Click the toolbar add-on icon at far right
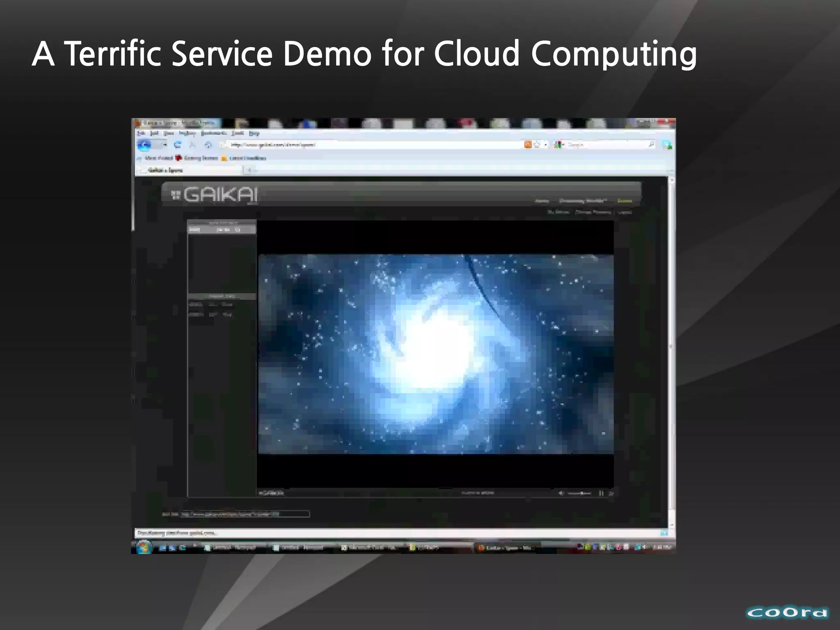840x630 pixels. tap(666, 145)
